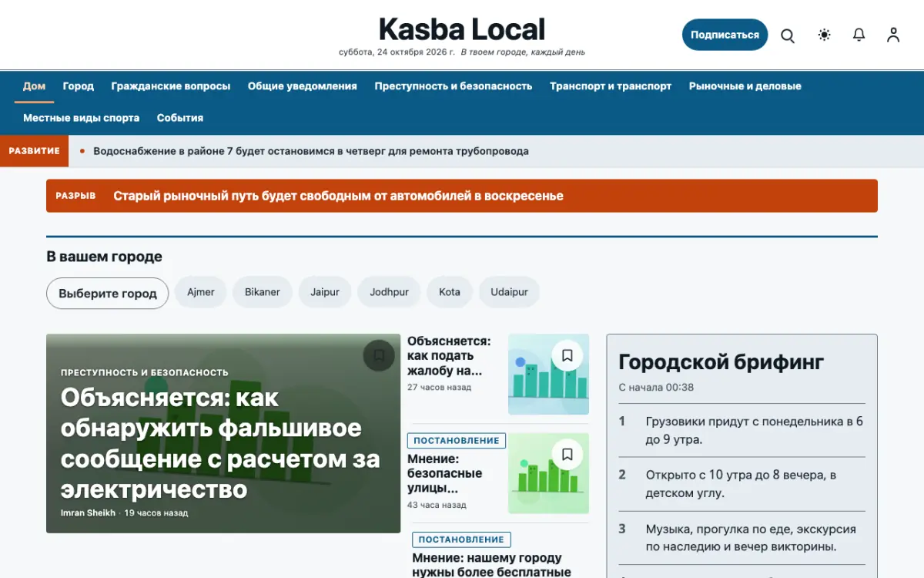Image resolution: width=924 pixels, height=578 pixels.
Task: Click the '43 часа назад' timestamp
Action: pyautogui.click(x=437, y=505)
